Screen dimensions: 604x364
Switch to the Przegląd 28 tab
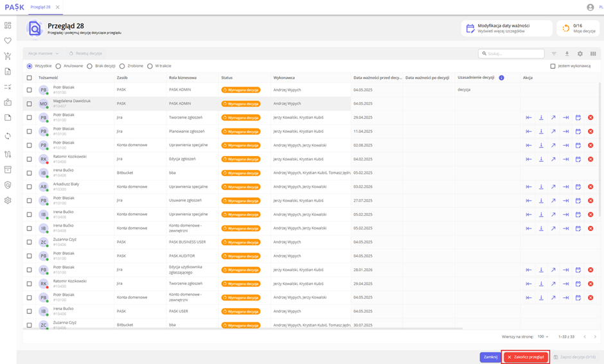(x=40, y=7)
